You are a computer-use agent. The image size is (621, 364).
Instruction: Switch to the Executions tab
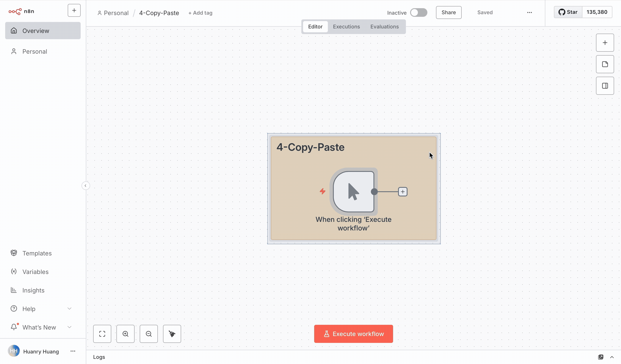pos(347,26)
